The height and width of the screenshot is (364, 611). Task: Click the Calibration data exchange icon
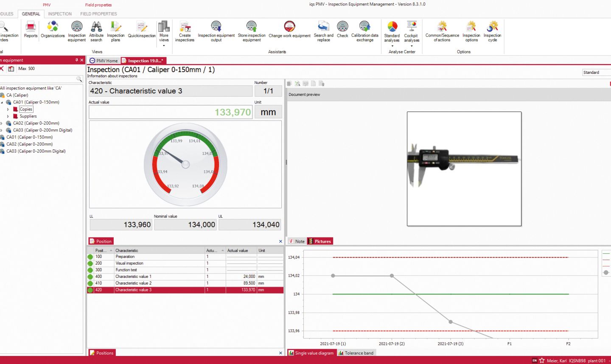[364, 31]
